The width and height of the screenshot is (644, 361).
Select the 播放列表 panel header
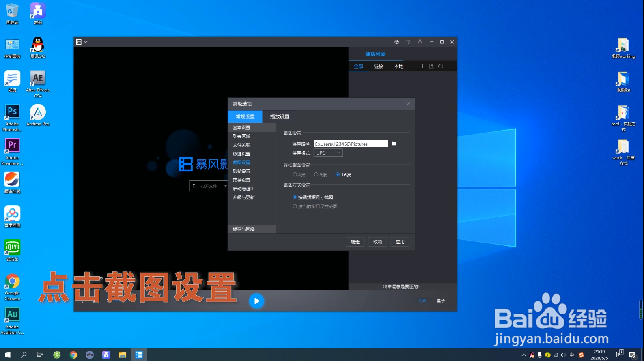(x=376, y=54)
